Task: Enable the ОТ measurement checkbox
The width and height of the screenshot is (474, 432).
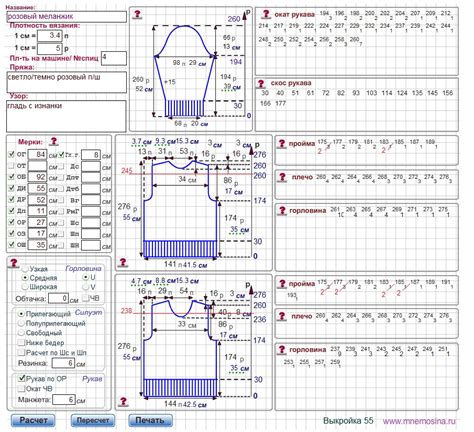Action: coord(12,165)
